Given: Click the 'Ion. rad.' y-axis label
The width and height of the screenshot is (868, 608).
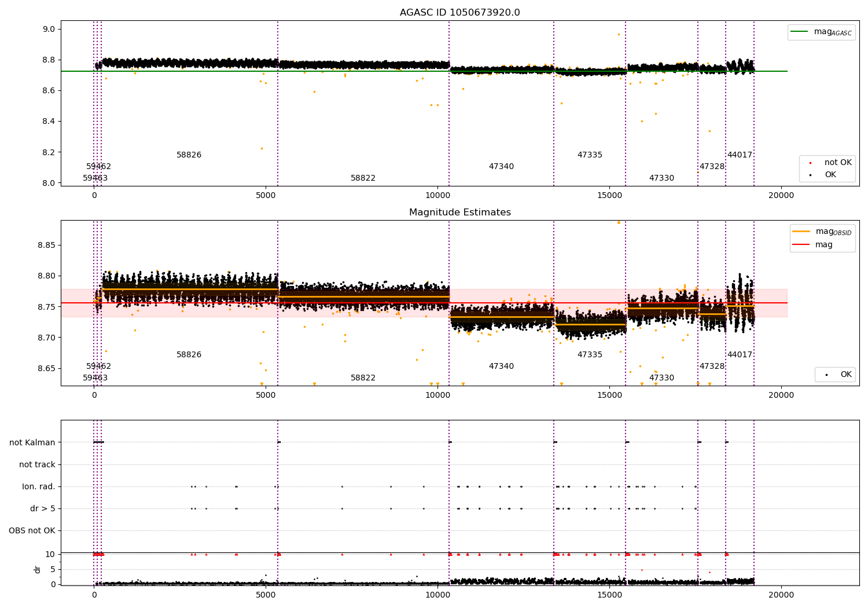Looking at the screenshot, I should coord(39,486).
